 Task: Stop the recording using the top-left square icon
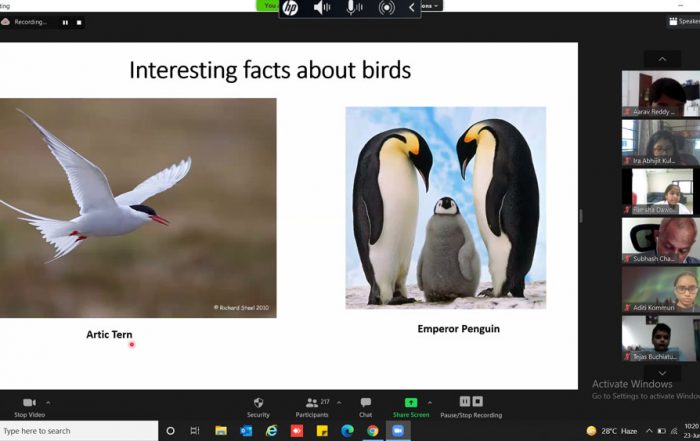point(79,22)
